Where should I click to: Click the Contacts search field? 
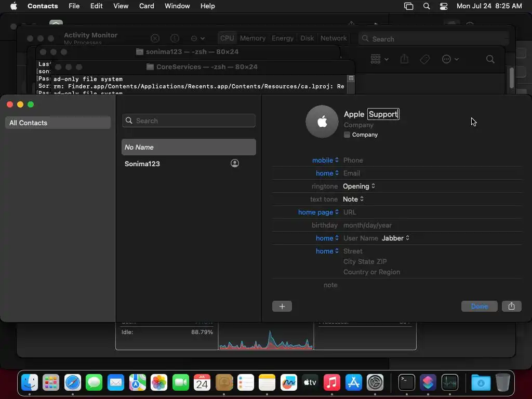coord(189,121)
